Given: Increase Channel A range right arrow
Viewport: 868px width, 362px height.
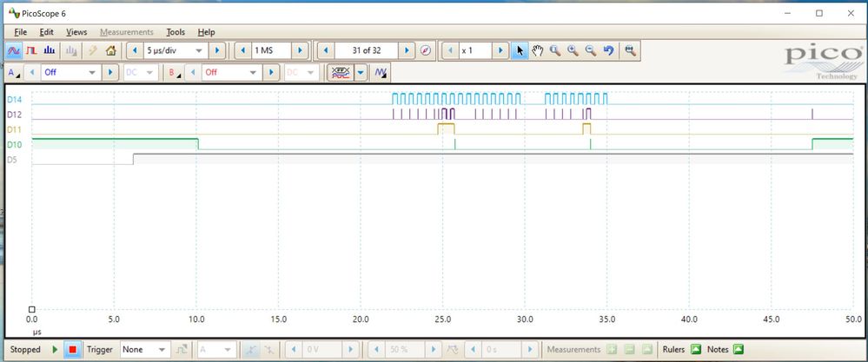Looking at the screenshot, I should (110, 72).
